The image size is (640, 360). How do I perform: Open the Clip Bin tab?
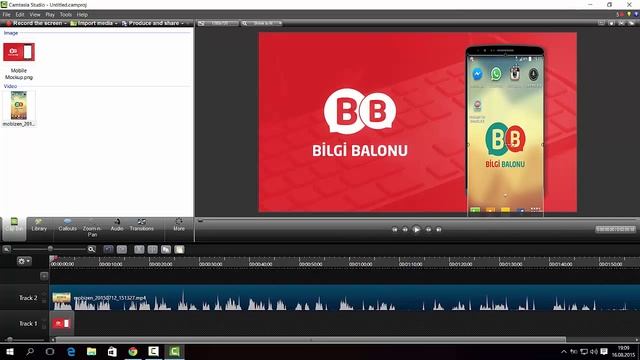(14, 229)
